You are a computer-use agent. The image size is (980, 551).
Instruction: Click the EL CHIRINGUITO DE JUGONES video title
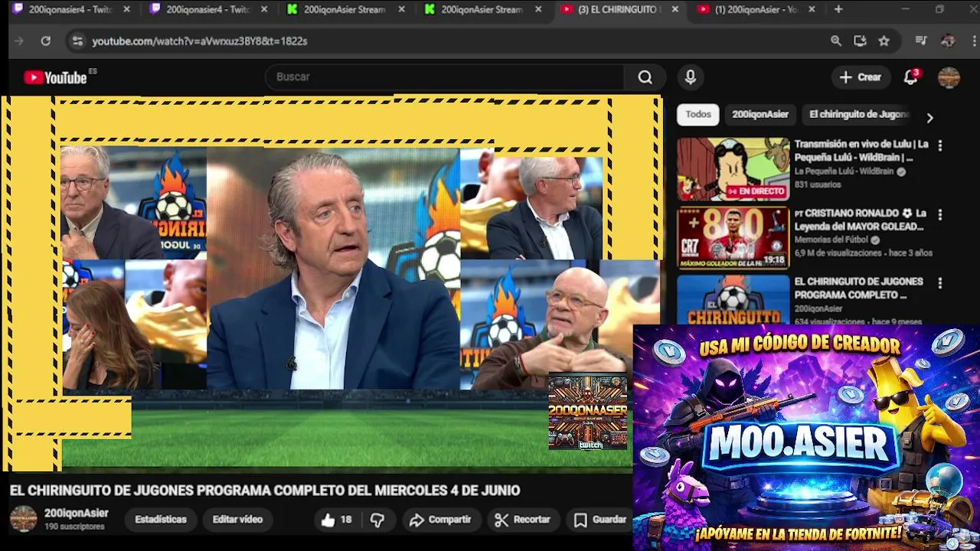click(264, 491)
